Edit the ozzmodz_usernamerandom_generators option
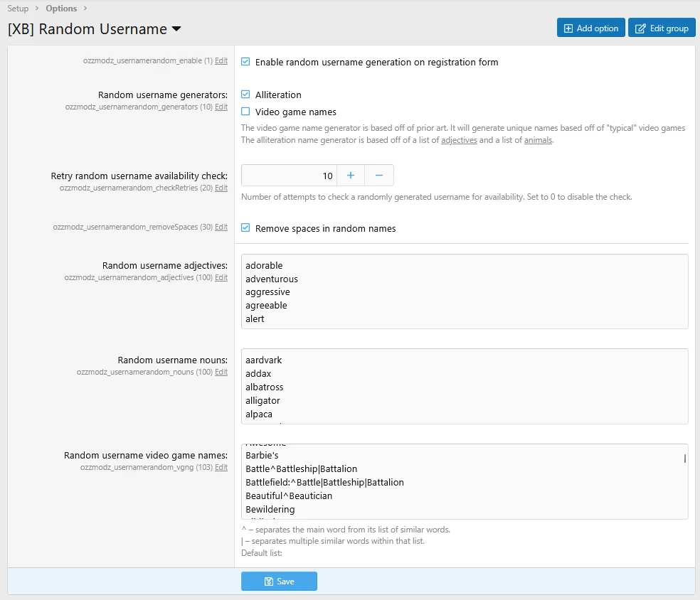 pyautogui.click(x=221, y=107)
